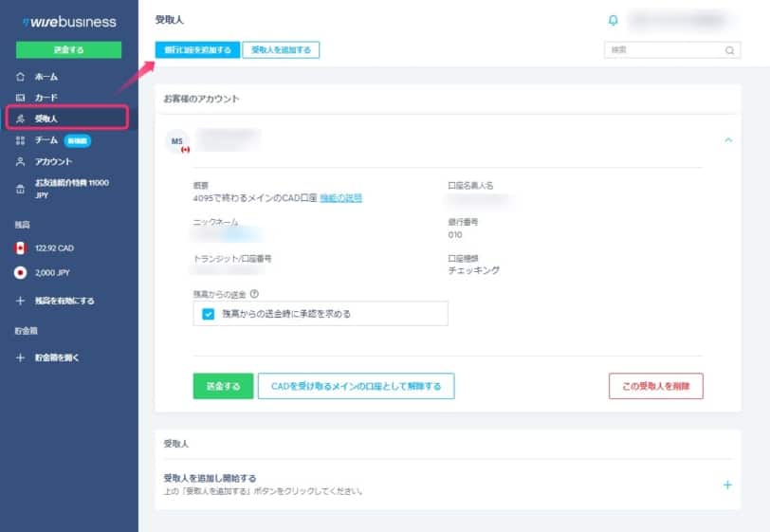Click the チェッキング account type value
This screenshot has width=770, height=532.
click(474, 270)
